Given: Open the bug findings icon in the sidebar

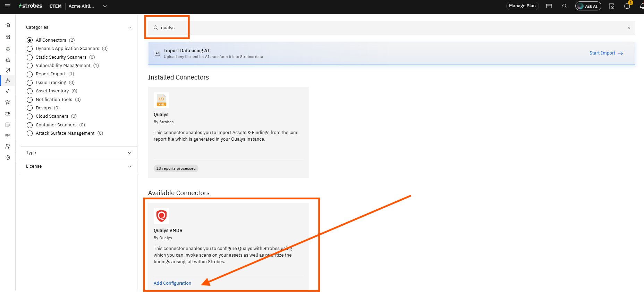Looking at the screenshot, I should coord(8,60).
